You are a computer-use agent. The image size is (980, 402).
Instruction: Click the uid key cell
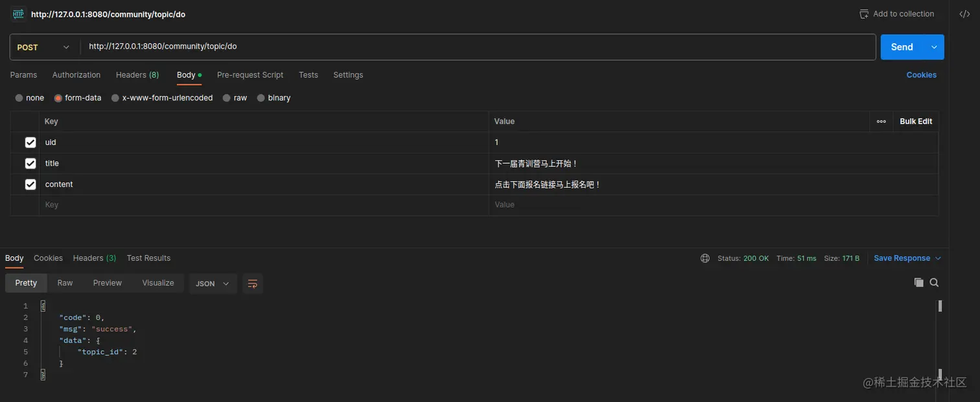coord(264,142)
